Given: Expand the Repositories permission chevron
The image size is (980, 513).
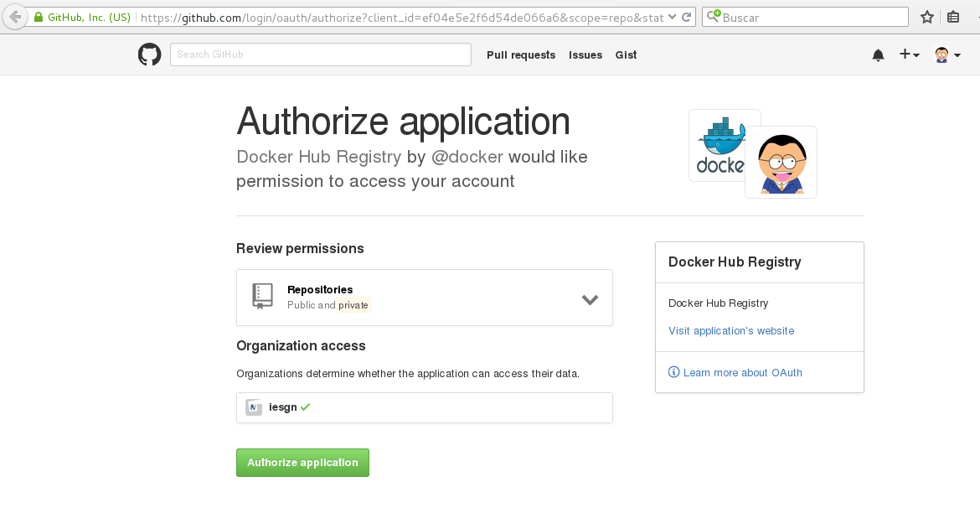Looking at the screenshot, I should click(x=590, y=299).
